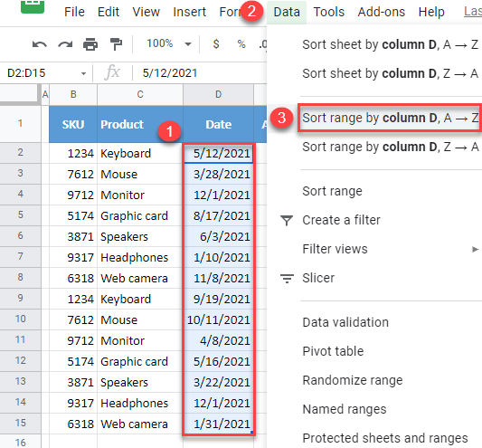
Task: Click the Undo icon in toolbar
Action: (x=40, y=44)
